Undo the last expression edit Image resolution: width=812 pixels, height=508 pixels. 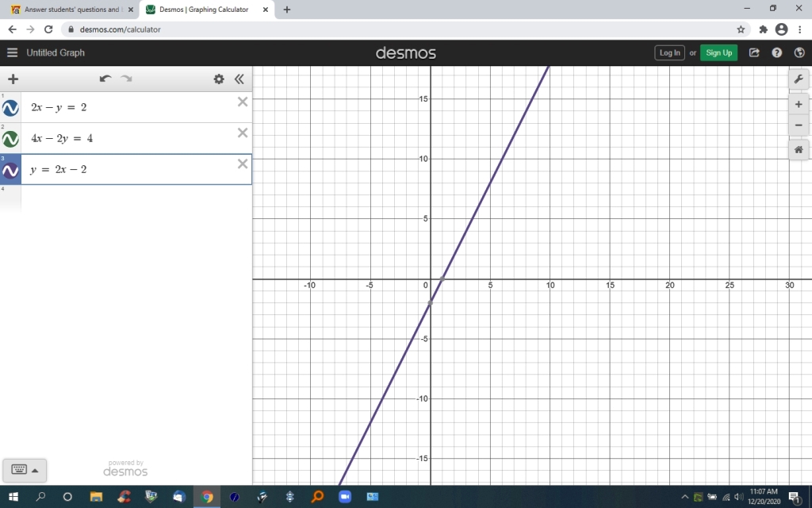(105, 79)
